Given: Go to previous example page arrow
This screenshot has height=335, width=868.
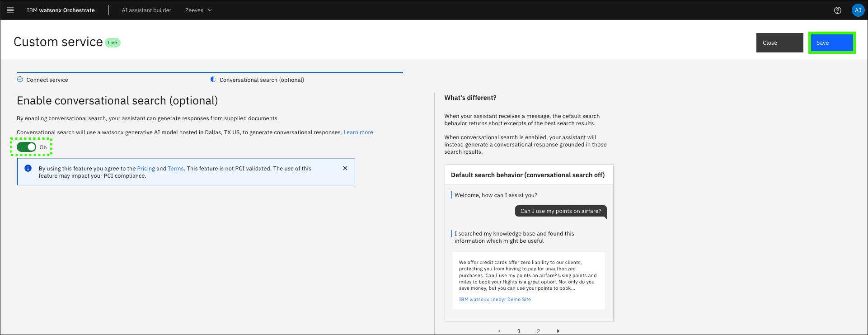Looking at the screenshot, I should pyautogui.click(x=499, y=331).
